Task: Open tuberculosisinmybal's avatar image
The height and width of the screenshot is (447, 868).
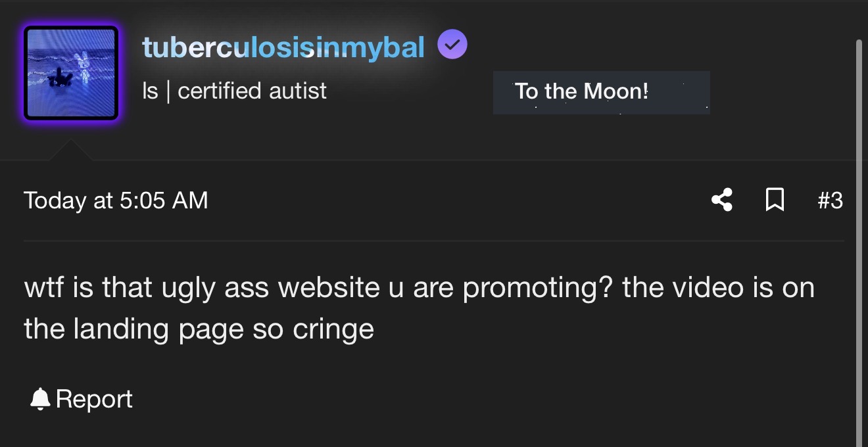Action: (71, 73)
